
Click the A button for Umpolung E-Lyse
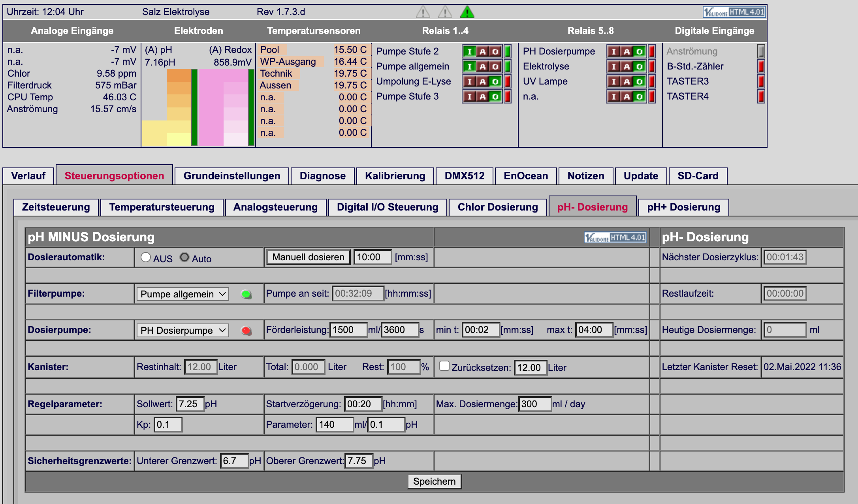482,81
